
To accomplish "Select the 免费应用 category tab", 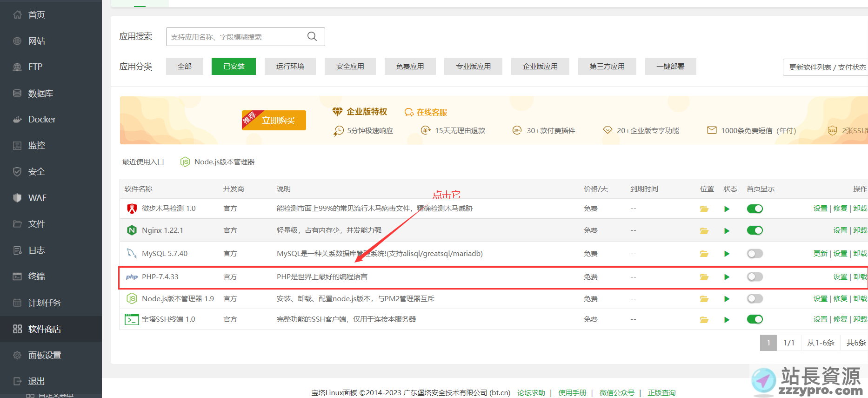I will [x=410, y=66].
